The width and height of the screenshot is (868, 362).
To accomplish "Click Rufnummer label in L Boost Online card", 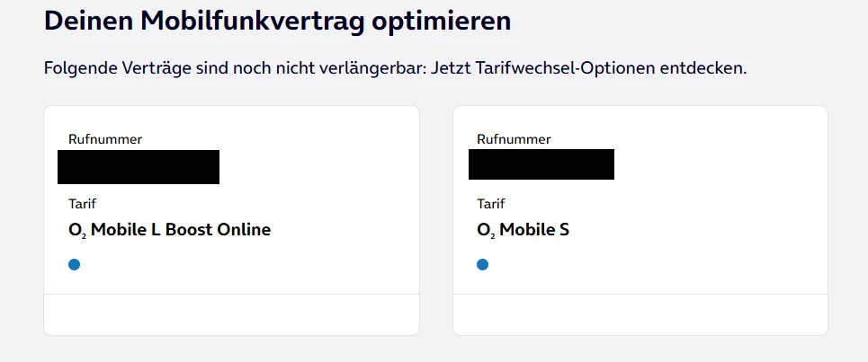I will (105, 139).
